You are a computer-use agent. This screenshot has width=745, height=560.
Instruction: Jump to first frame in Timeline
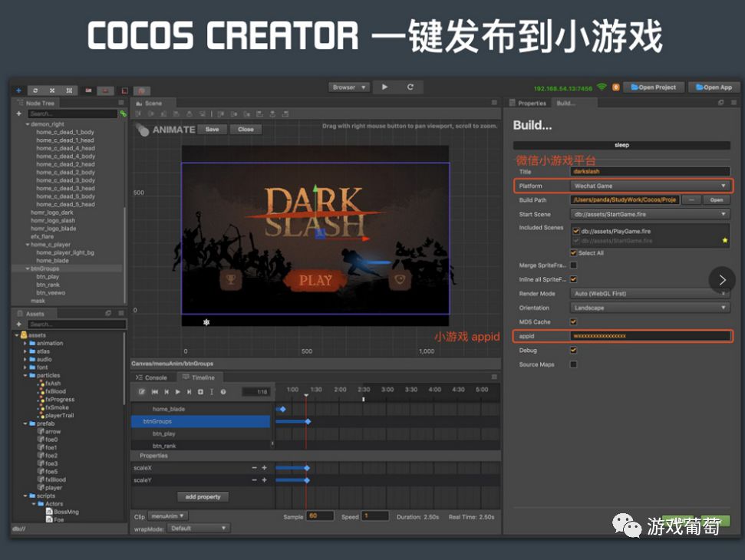(x=155, y=392)
